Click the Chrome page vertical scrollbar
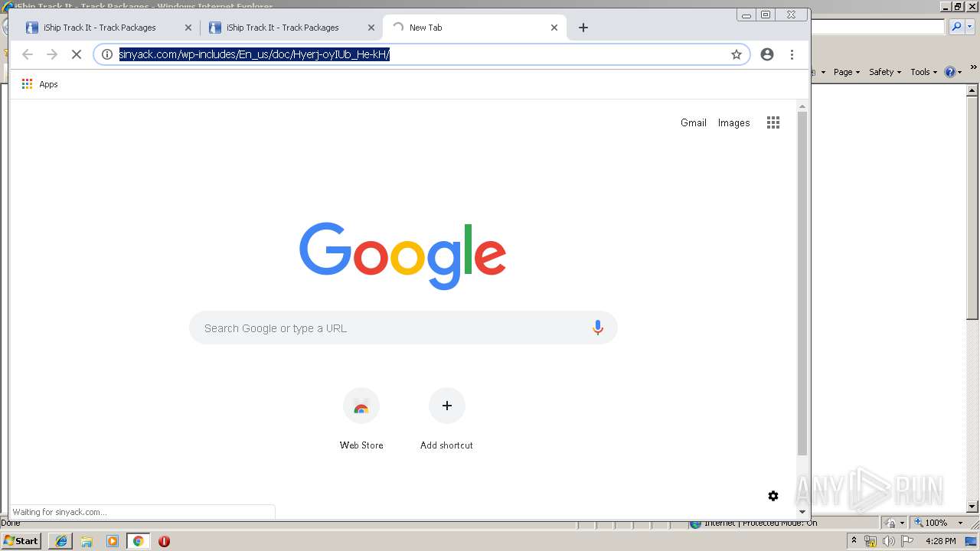 802,283
